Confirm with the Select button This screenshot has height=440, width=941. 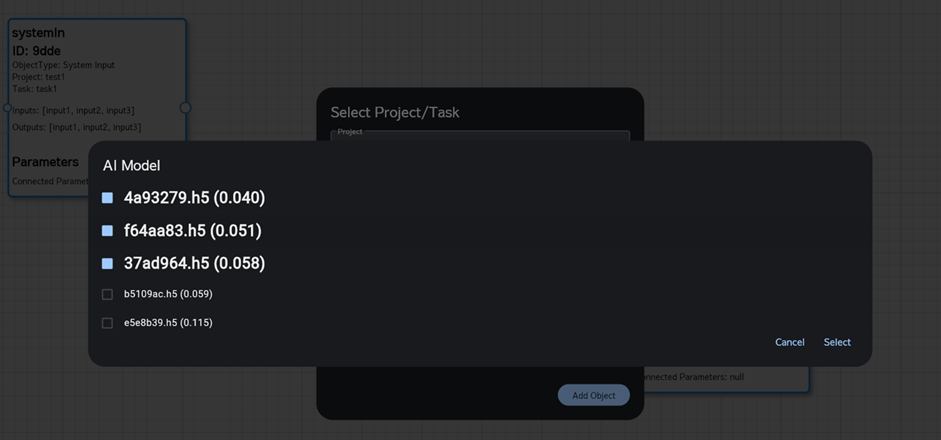click(x=837, y=342)
